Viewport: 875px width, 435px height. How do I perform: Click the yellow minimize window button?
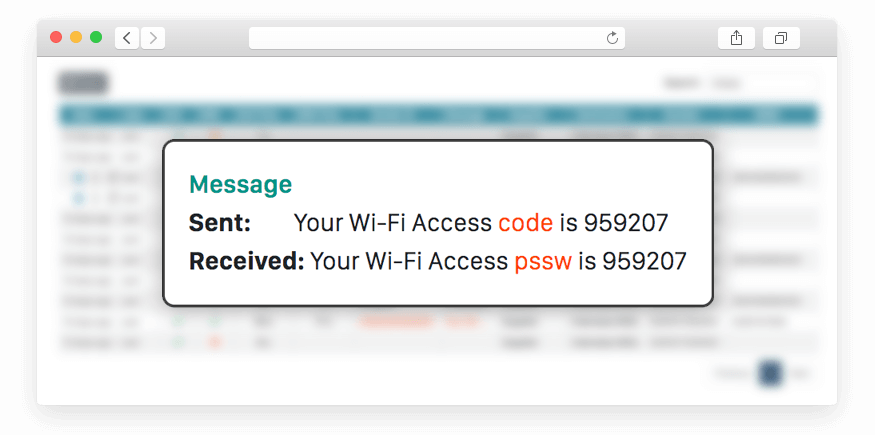(x=76, y=37)
